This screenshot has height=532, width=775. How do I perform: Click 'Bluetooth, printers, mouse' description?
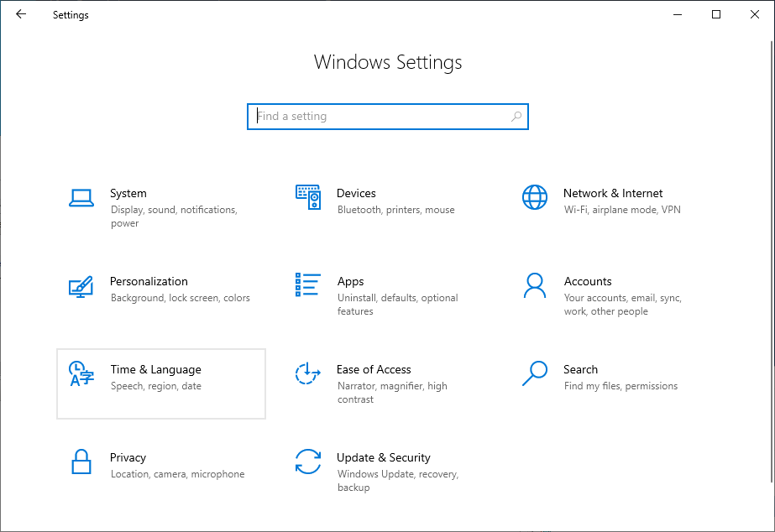pyautogui.click(x=396, y=210)
